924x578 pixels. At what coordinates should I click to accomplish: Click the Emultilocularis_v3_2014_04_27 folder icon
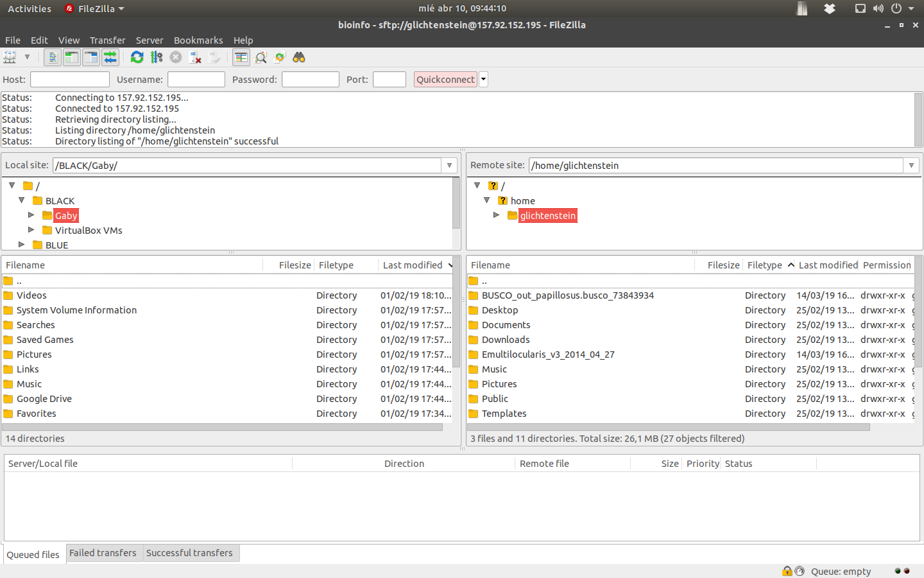474,355
